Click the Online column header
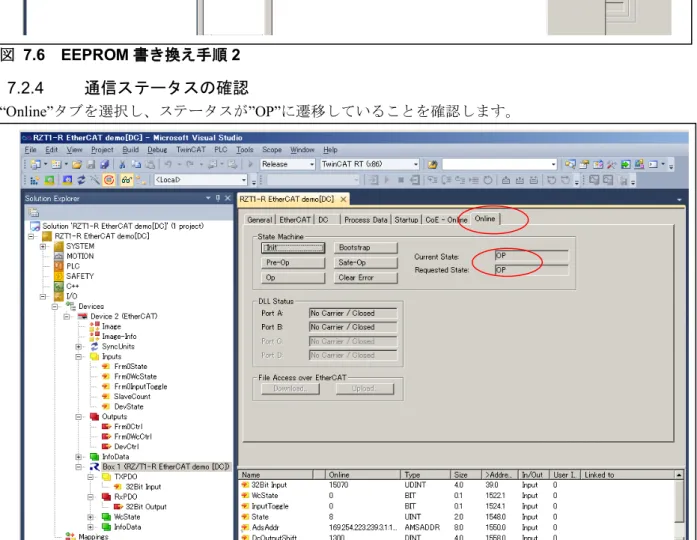Image resolution: width=697 pixels, height=540 pixels. 364,475
